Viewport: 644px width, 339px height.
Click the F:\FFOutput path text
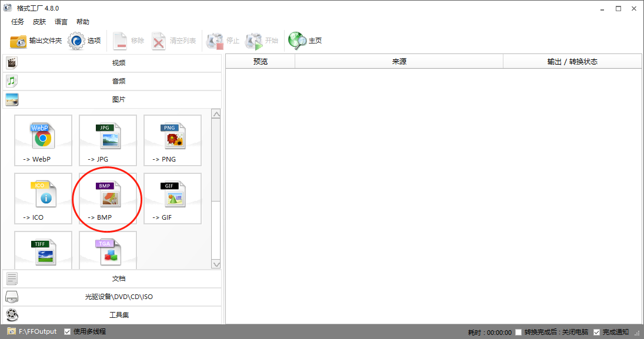[x=38, y=331]
